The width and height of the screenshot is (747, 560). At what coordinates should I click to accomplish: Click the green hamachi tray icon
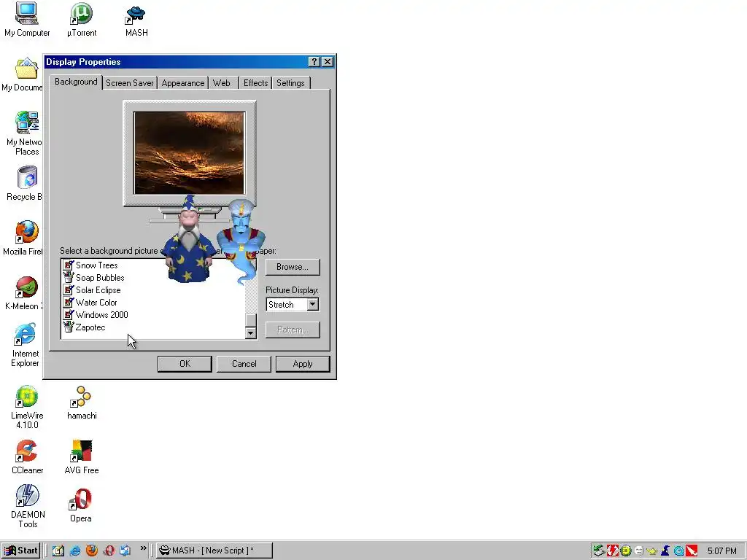click(625, 551)
